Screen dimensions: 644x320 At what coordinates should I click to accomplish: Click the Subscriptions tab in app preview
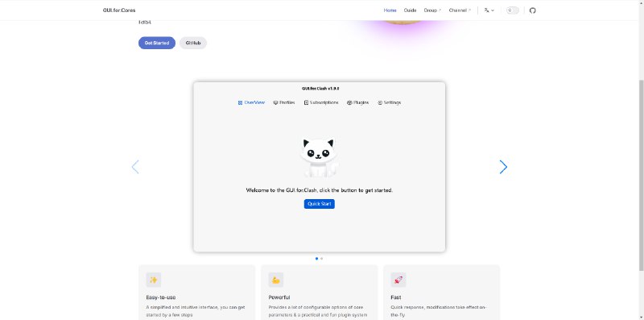pos(321,102)
